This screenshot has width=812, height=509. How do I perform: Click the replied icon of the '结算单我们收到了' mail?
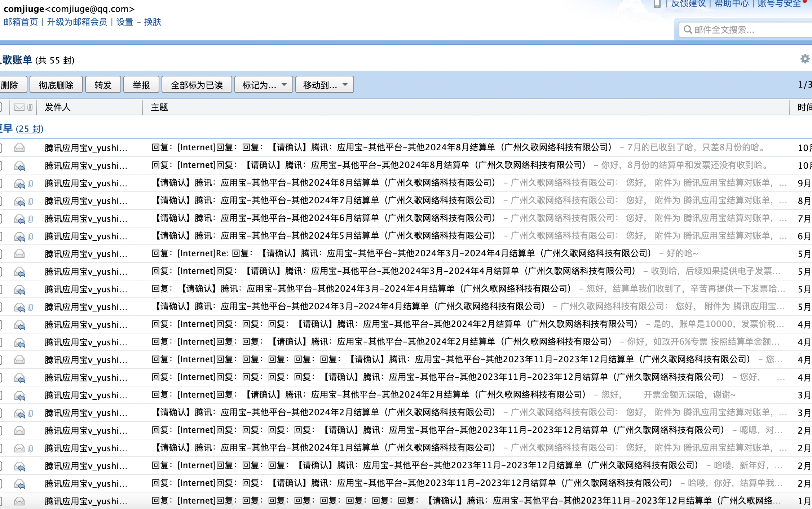[x=19, y=289]
